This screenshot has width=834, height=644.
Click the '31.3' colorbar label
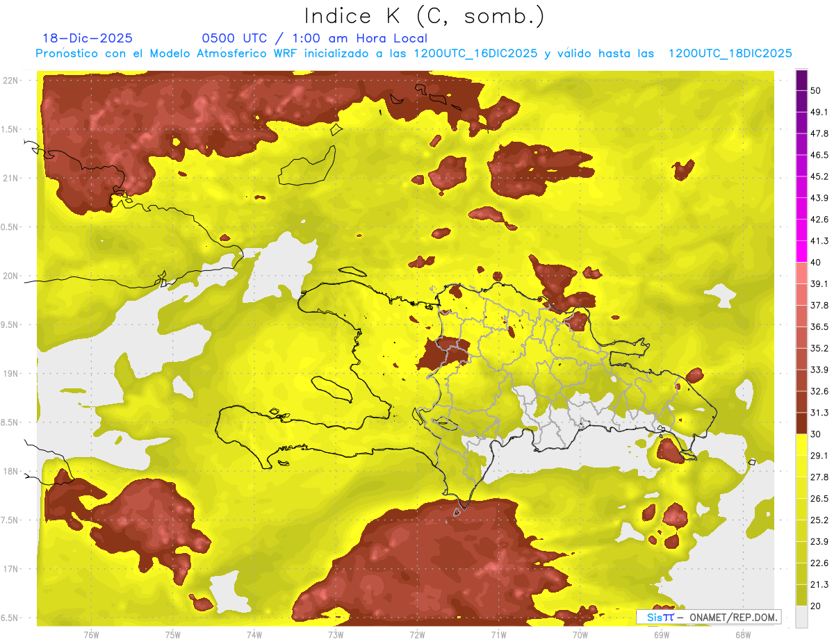[x=819, y=413]
